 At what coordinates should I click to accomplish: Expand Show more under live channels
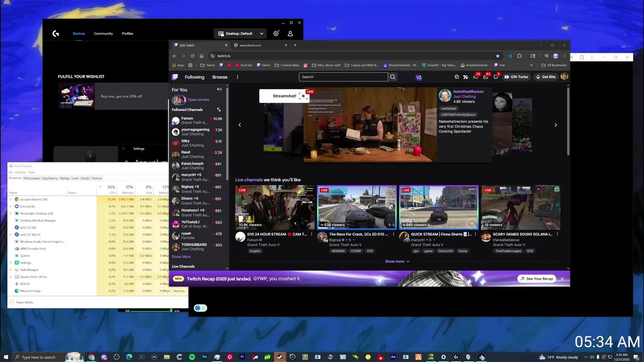pos(397,261)
